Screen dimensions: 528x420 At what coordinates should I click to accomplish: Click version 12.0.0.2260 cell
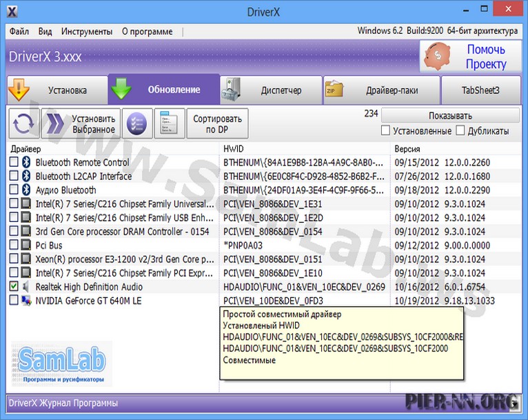tap(467, 162)
